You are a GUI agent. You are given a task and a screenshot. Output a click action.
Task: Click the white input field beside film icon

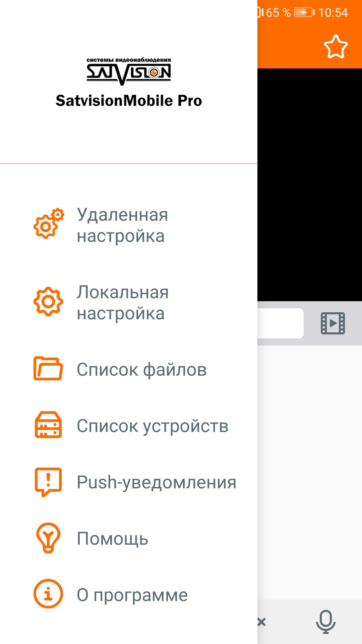pyautogui.click(x=280, y=323)
